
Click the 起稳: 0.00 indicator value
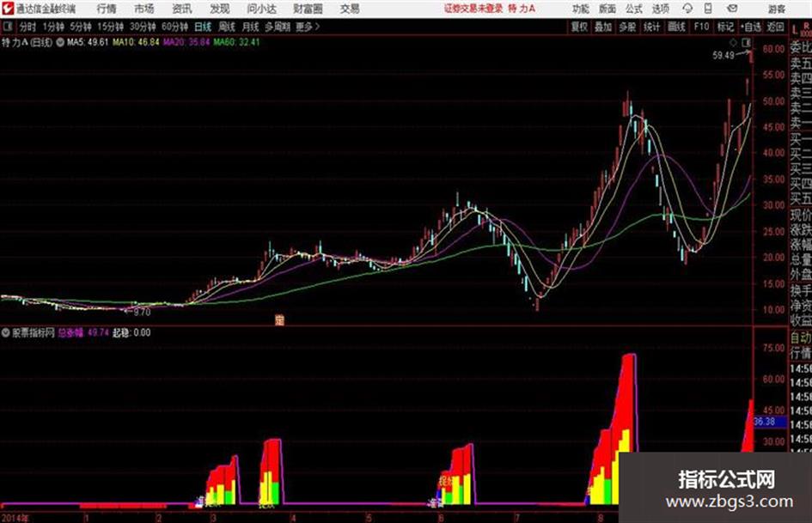click(x=131, y=332)
